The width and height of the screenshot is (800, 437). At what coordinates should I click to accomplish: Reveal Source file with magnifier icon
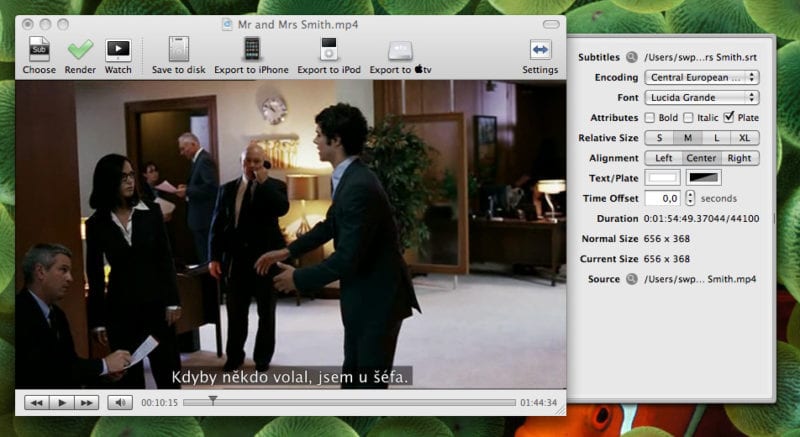tap(632, 279)
